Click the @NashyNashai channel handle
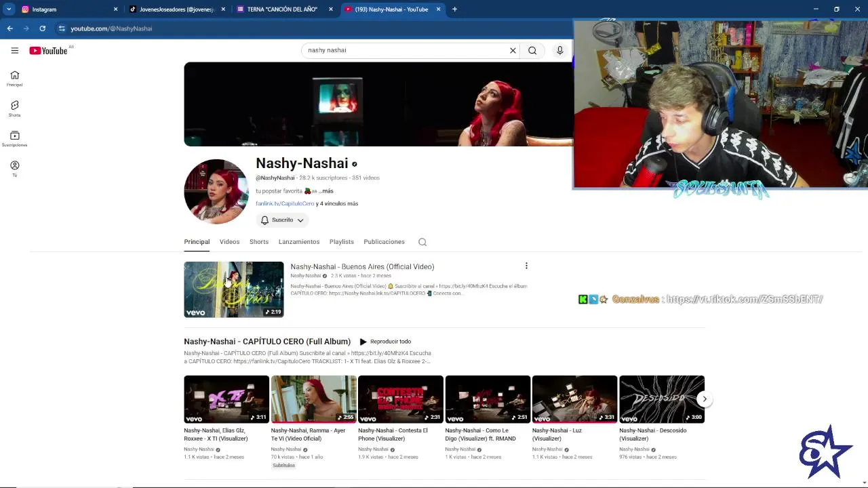Screen dimensions: 868x488 [275, 178]
